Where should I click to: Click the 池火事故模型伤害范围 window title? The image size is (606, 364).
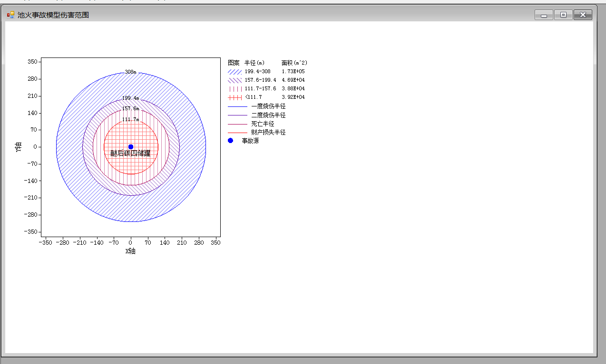(53, 15)
